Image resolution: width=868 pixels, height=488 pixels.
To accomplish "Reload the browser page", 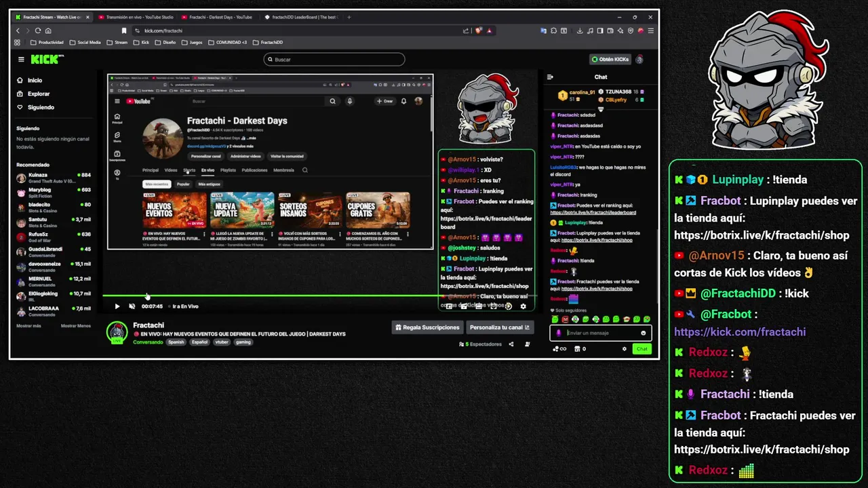I will (x=38, y=30).
